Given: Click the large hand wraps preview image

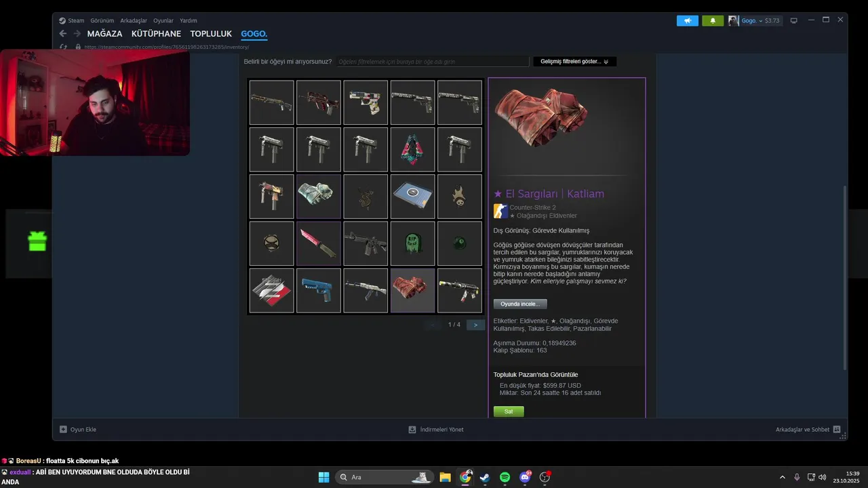Looking at the screenshot, I should point(540,117).
